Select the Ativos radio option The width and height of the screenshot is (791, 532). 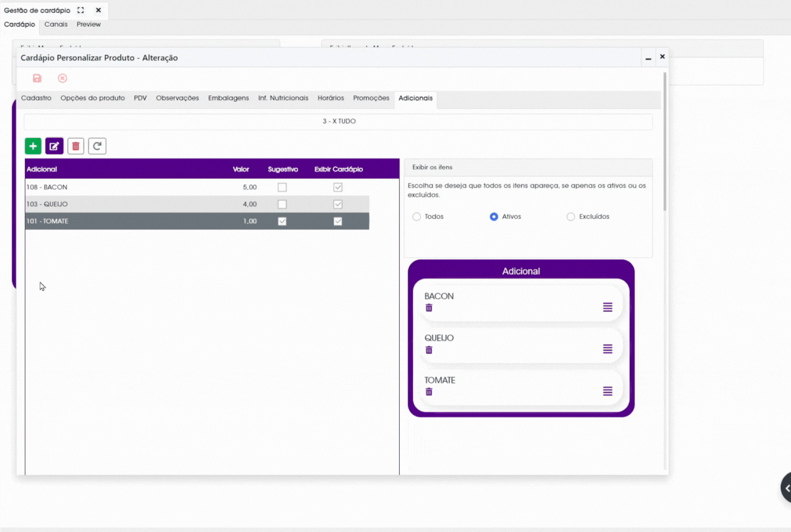494,217
